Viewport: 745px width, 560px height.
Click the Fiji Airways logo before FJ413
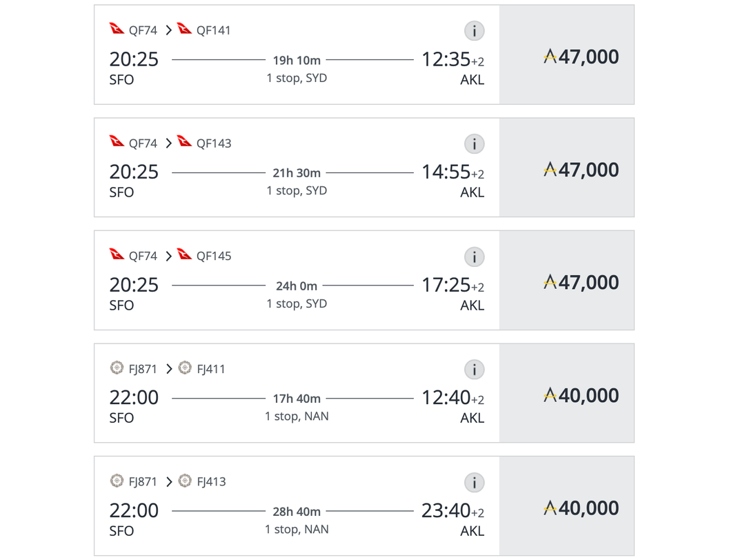[x=183, y=482]
